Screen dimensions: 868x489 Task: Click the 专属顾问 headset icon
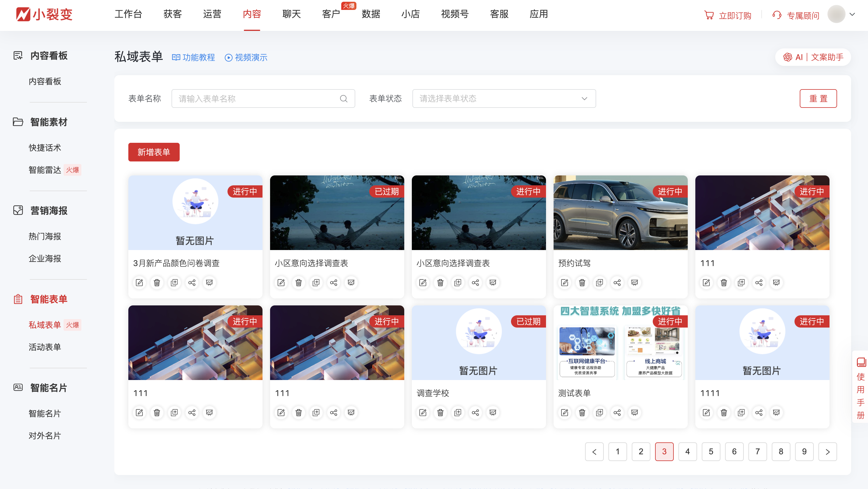point(777,15)
